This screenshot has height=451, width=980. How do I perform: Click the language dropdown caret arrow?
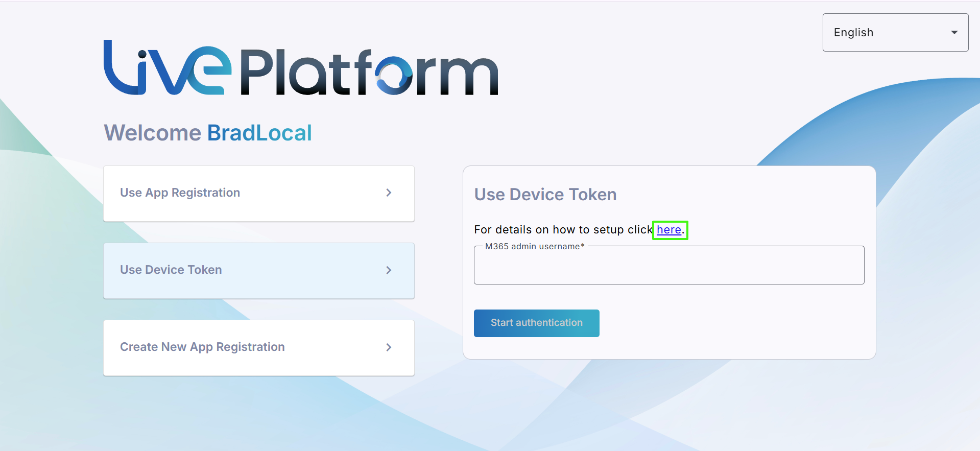pyautogui.click(x=954, y=32)
